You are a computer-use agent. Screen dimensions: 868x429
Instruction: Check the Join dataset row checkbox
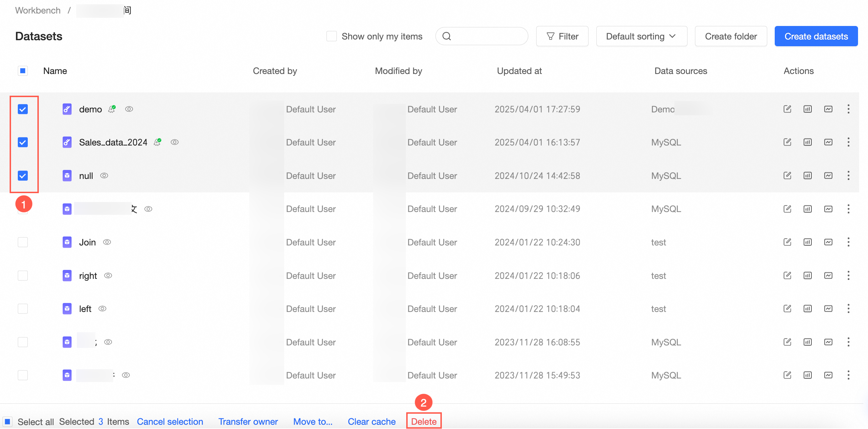click(x=23, y=242)
